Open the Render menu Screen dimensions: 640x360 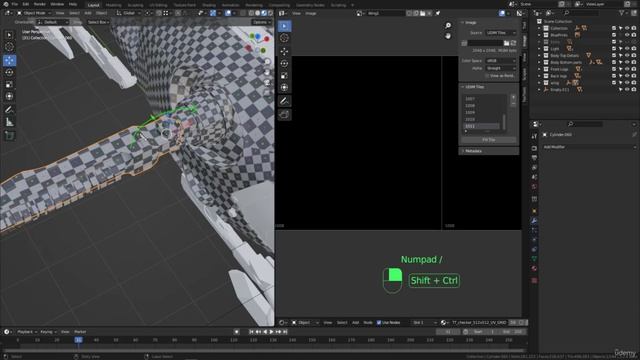(40, 4)
